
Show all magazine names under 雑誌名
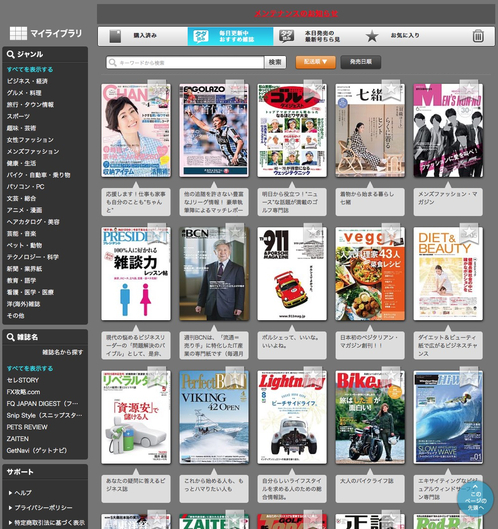tap(30, 368)
